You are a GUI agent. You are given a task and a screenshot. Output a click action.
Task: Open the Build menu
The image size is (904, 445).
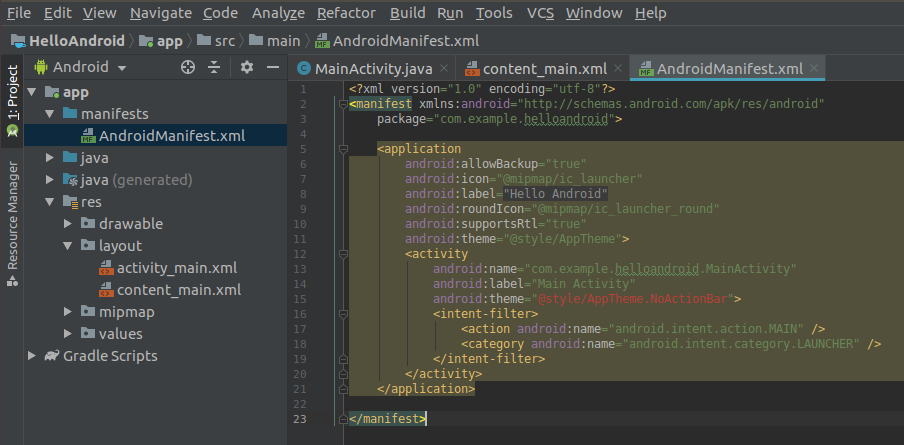point(406,13)
